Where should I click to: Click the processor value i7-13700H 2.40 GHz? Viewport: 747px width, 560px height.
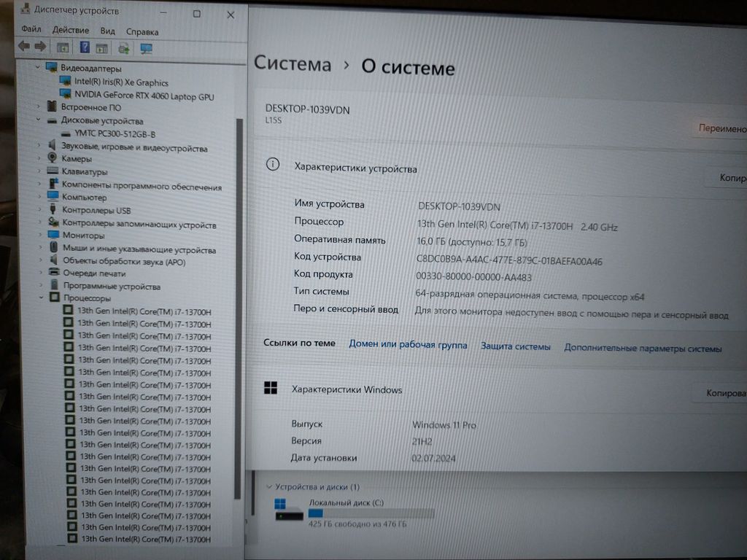pyautogui.click(x=517, y=226)
